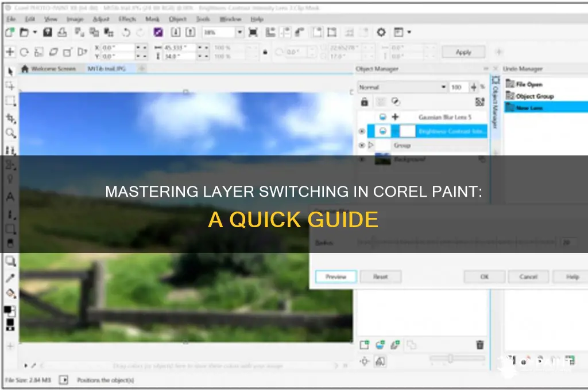Image resolution: width=588 pixels, height=390 pixels.
Task: Open the Object menu
Action: pyautogui.click(x=177, y=19)
